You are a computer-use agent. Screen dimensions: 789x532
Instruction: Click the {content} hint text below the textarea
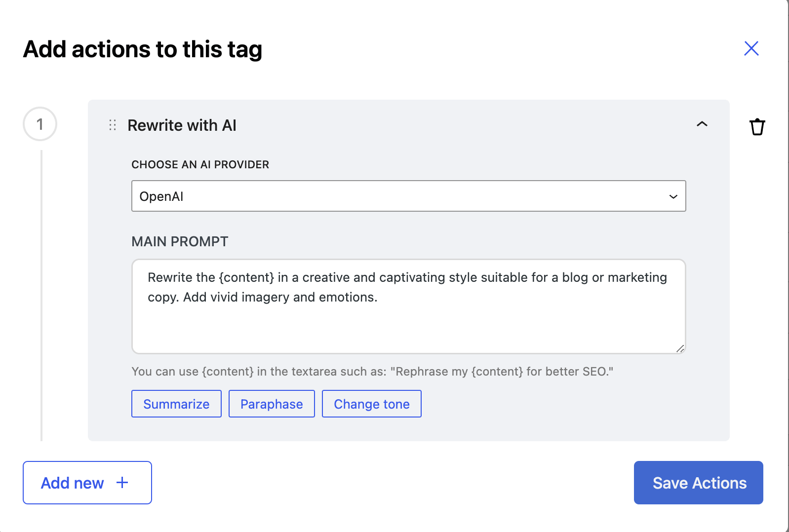(372, 372)
